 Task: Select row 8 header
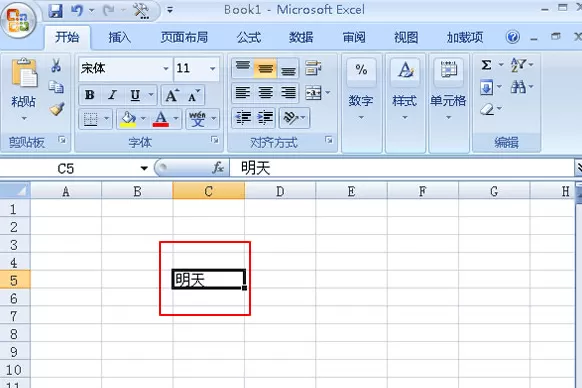tap(15, 334)
